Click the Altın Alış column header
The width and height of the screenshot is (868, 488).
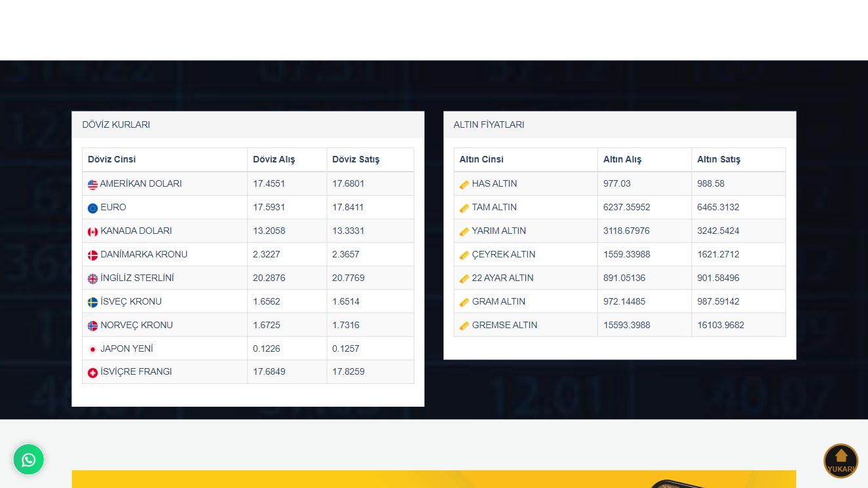[x=622, y=159]
